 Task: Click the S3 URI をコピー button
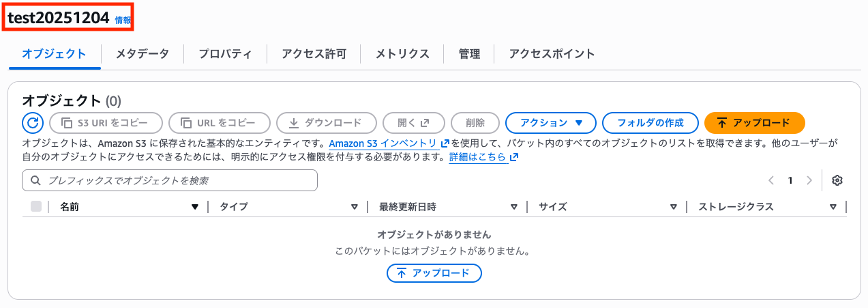(x=106, y=123)
